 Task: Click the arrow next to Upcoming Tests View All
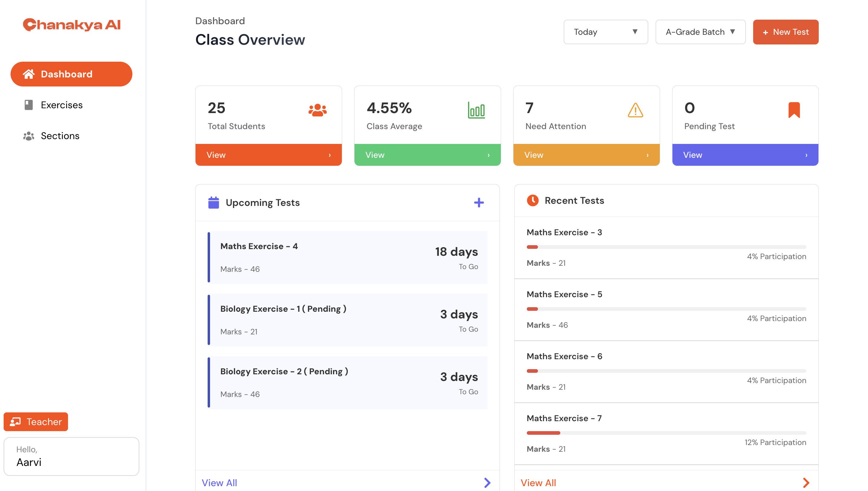coord(487,483)
